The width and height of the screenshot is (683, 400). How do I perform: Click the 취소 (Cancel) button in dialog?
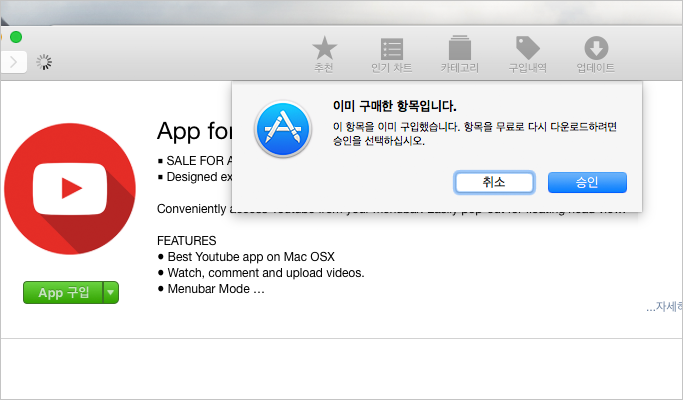coord(494,182)
